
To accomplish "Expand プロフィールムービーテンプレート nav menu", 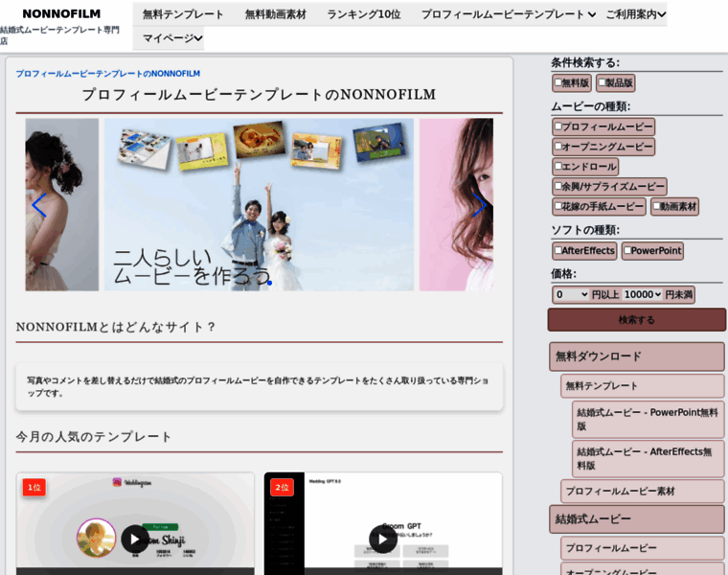I will pos(509,14).
